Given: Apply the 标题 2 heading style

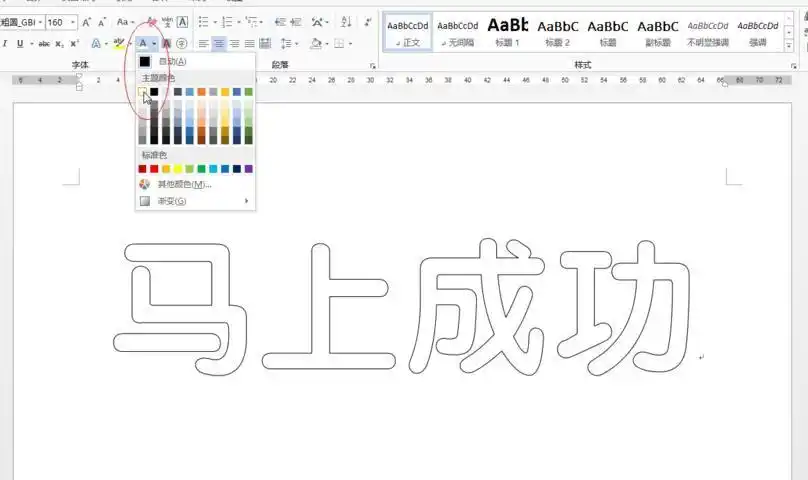Looking at the screenshot, I should pyautogui.click(x=558, y=32).
